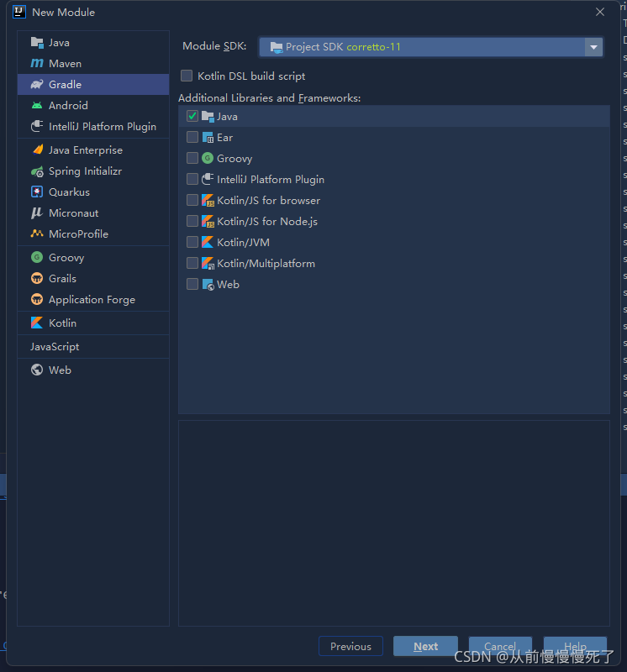
Task: Click the Kotlin/JS for browser icon
Action: click(x=208, y=200)
